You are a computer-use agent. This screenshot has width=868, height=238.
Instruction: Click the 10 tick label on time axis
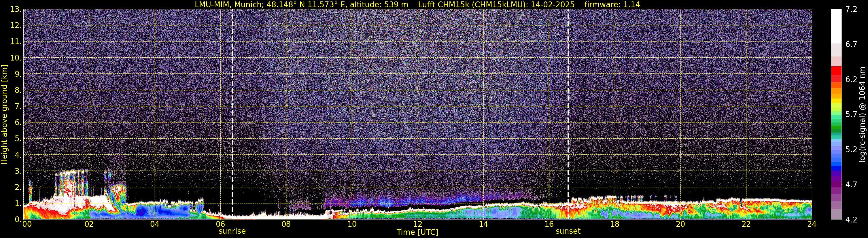coord(352,224)
